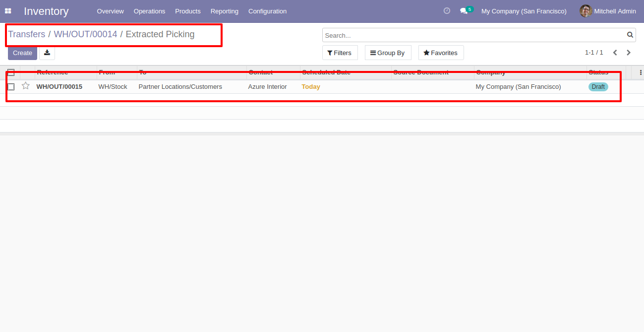Click the Draft status badge
Viewport: 644px width, 332px height.
598,87
